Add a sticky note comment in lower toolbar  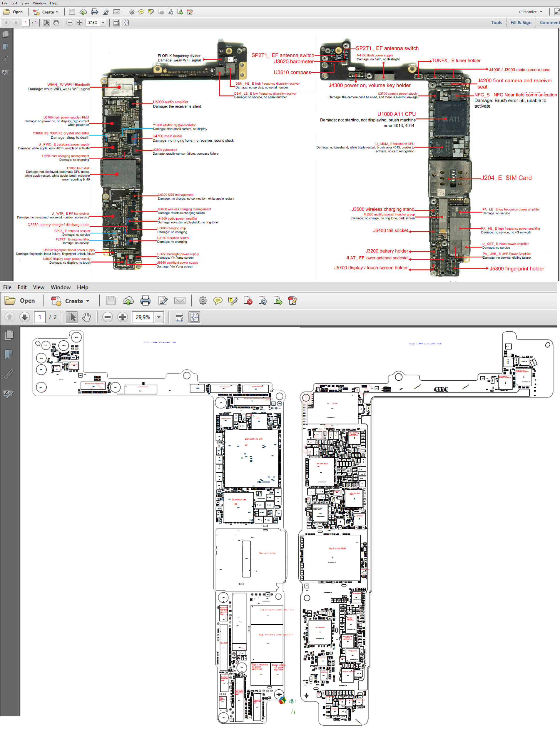point(218,301)
